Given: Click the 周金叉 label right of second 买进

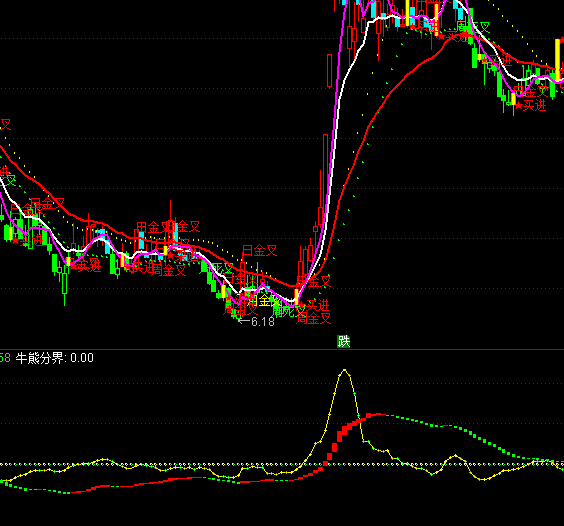Looking at the screenshot, I should pyautogui.click(x=169, y=269).
